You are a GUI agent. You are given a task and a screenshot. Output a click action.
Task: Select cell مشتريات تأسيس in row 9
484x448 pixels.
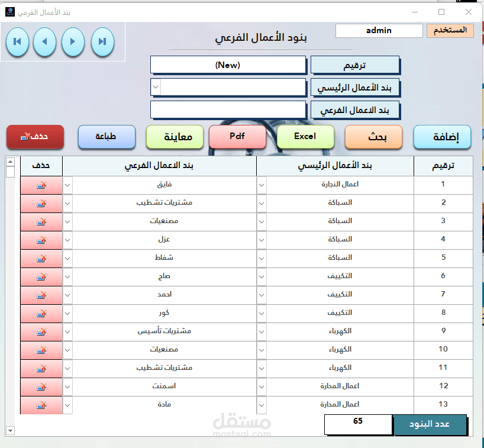click(164, 332)
